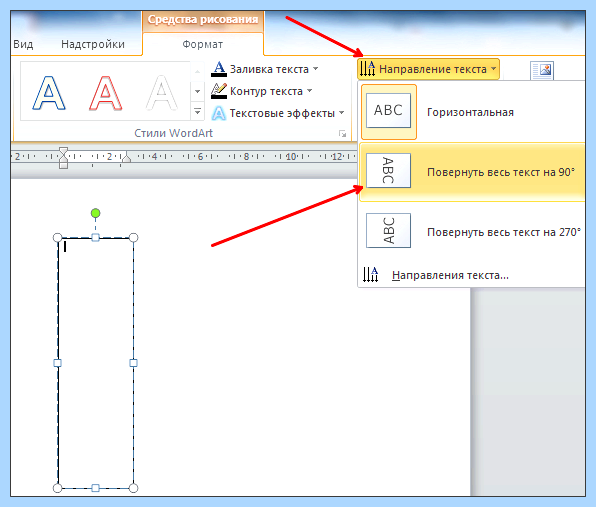
Task: Click the Text Fill 'A' icon
Action: pyautogui.click(x=219, y=69)
